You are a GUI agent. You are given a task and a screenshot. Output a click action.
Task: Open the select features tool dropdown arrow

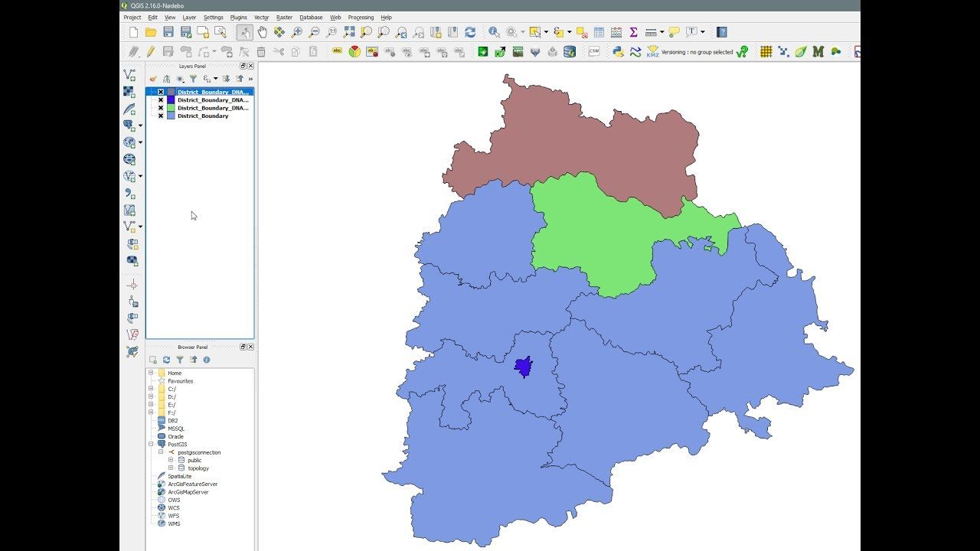pos(546,32)
